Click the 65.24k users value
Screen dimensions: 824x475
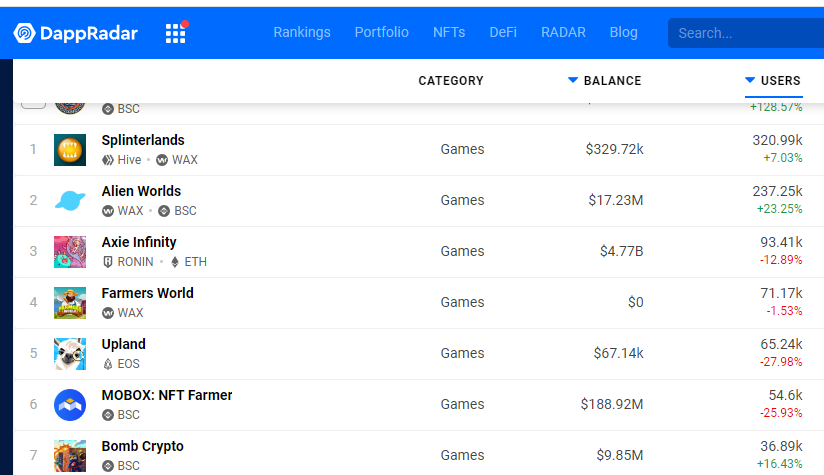[781, 344]
